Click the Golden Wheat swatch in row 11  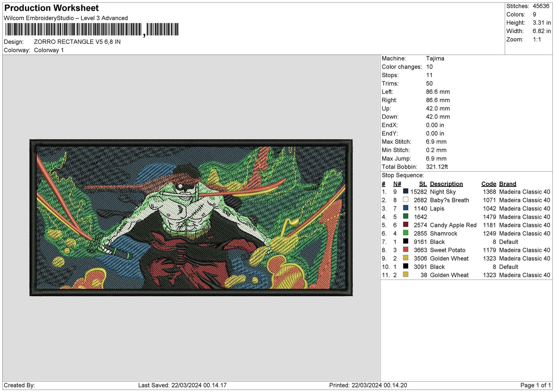(x=406, y=275)
